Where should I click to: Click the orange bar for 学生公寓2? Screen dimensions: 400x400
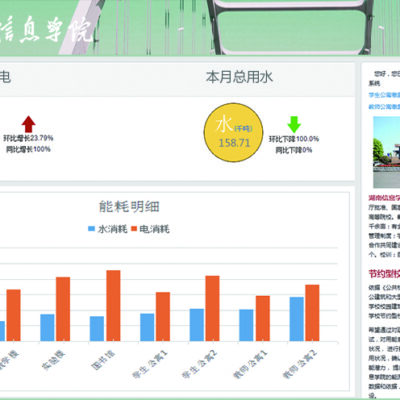click(x=212, y=308)
